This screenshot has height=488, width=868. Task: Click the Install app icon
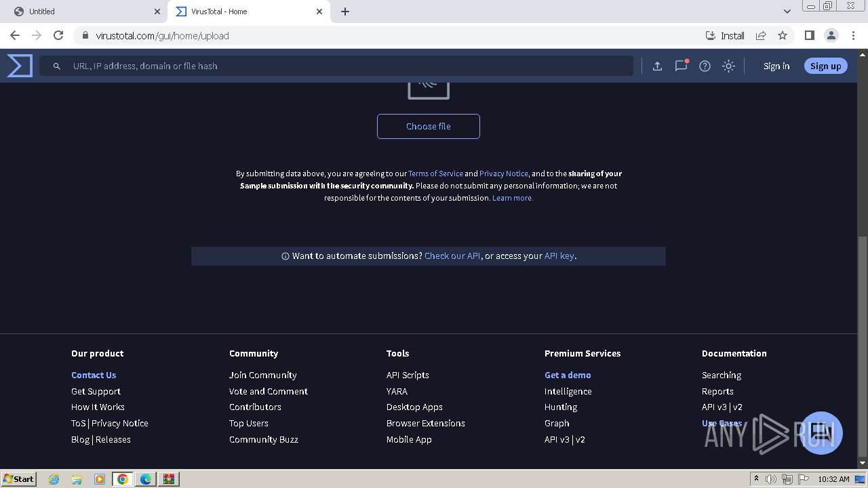coord(725,35)
